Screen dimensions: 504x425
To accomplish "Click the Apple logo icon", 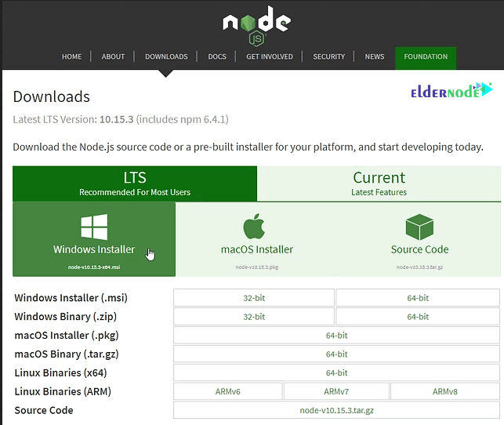I will pyautogui.click(x=254, y=226).
